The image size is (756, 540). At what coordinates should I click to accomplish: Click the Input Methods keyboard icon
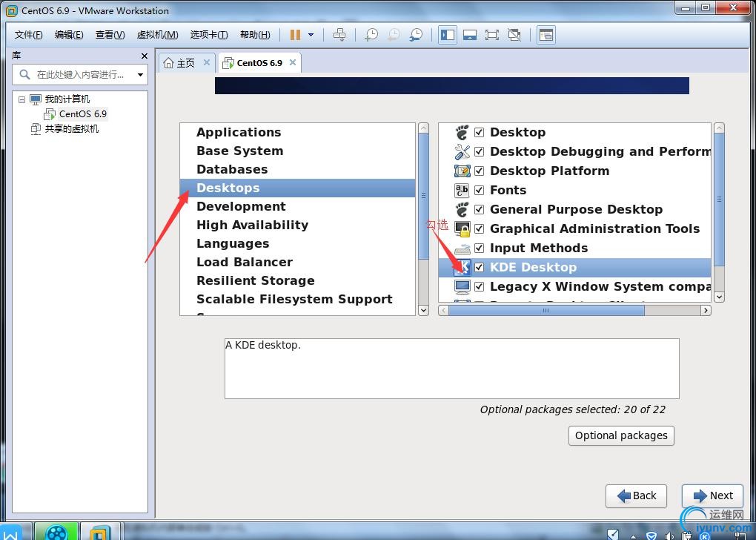[x=462, y=248]
